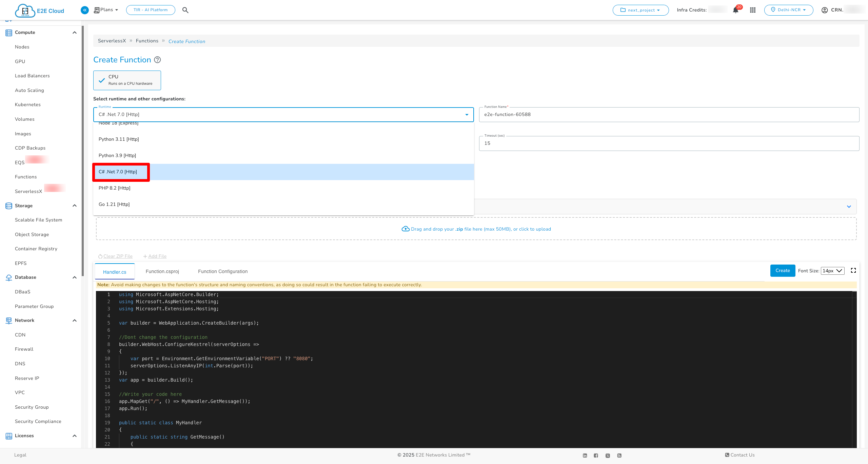
Task: Open the notifications bell
Action: [735, 10]
